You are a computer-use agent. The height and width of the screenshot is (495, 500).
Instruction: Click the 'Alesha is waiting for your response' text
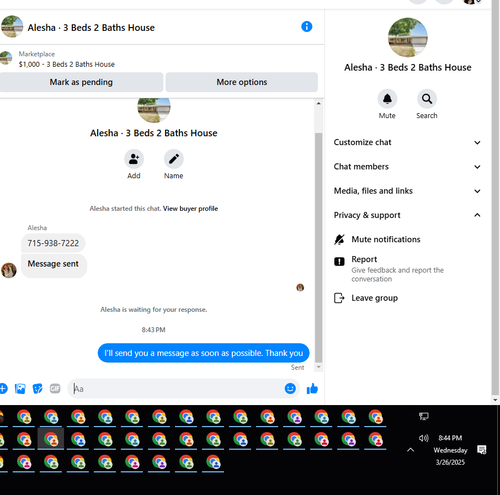(154, 310)
